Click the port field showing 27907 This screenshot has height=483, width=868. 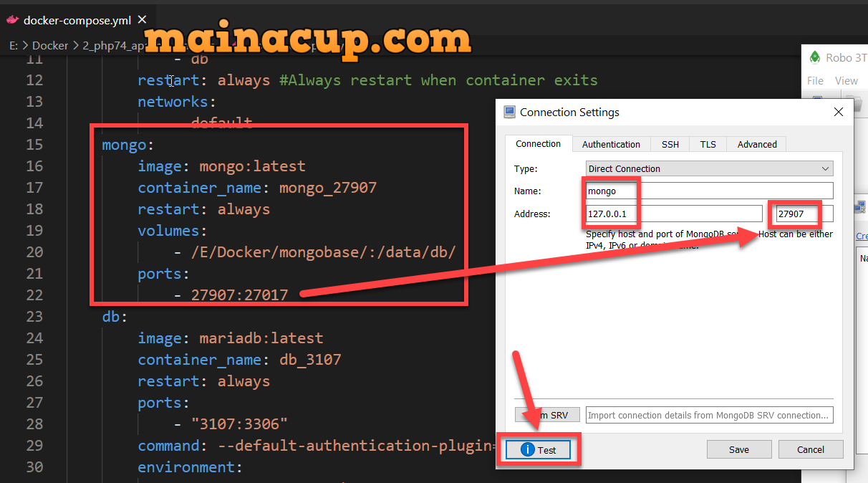tap(804, 214)
